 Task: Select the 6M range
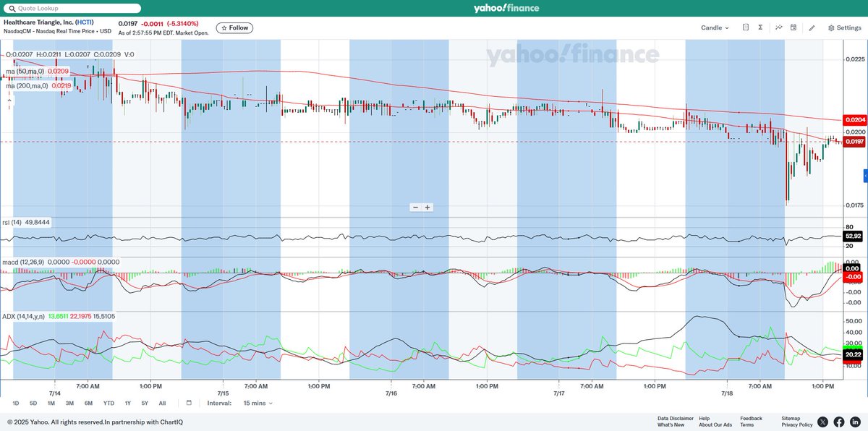click(88, 403)
